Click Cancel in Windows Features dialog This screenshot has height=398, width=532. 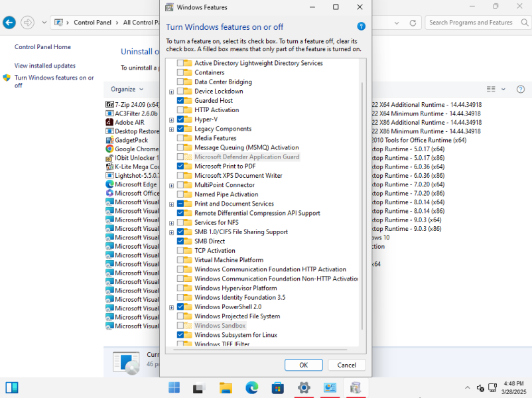(x=347, y=365)
